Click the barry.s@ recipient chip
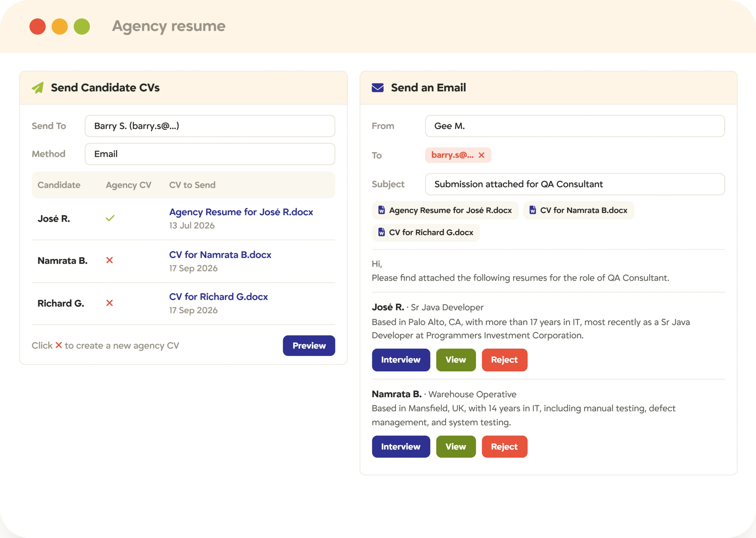 point(458,155)
